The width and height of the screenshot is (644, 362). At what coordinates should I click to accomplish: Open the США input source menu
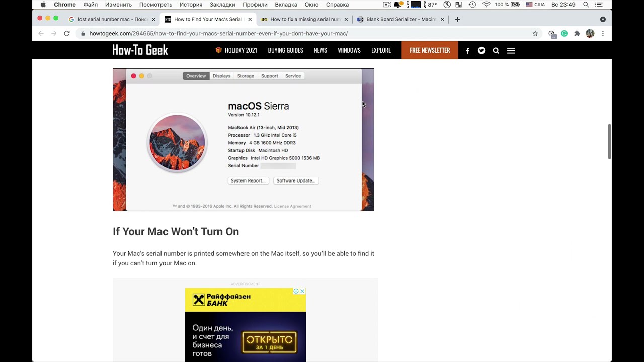click(535, 5)
